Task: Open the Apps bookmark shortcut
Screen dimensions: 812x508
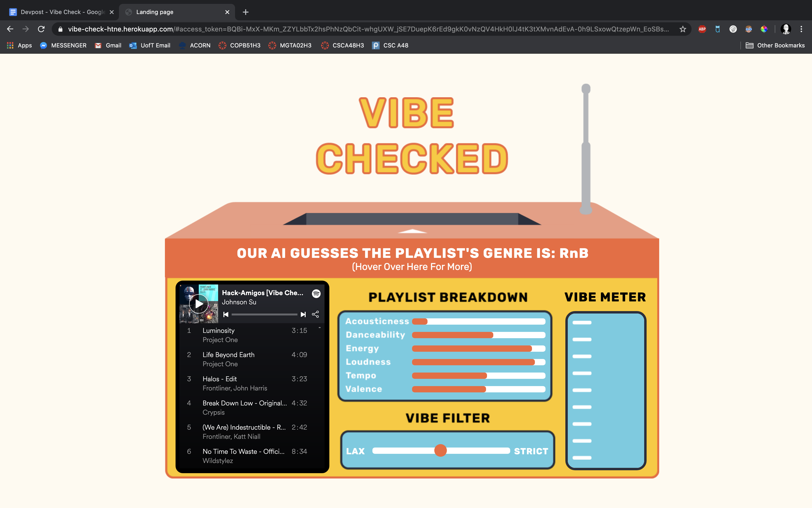Action: (20, 45)
